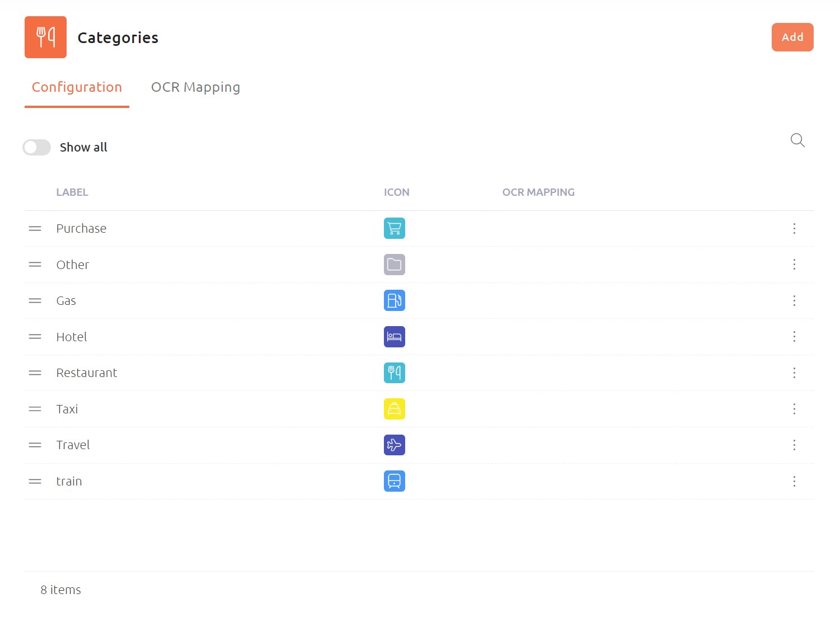This screenshot has height=622, width=840.
Task: Click the Gas pump icon
Action: (x=395, y=300)
